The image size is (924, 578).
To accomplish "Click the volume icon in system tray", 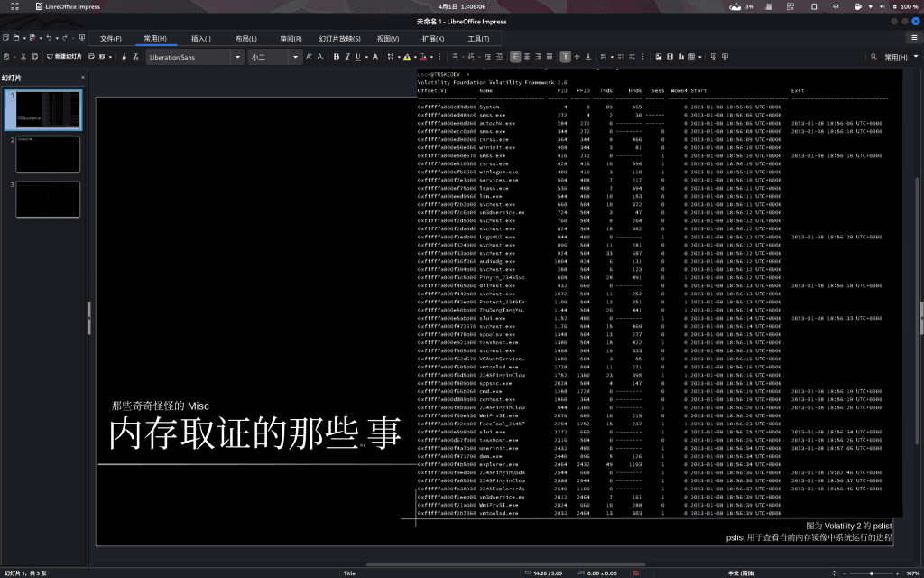I will coord(882,6).
